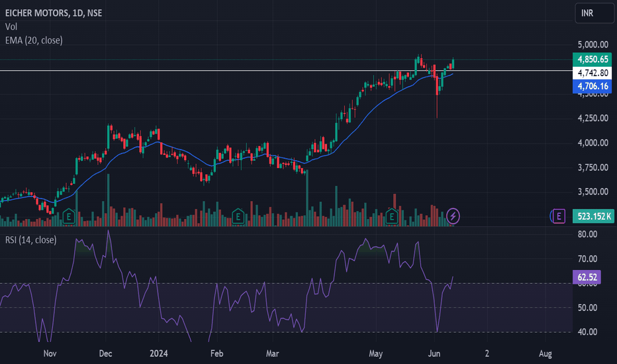The height and width of the screenshot is (364, 617).
Task: Click the Jun label on time axis
Action: coord(434,353)
